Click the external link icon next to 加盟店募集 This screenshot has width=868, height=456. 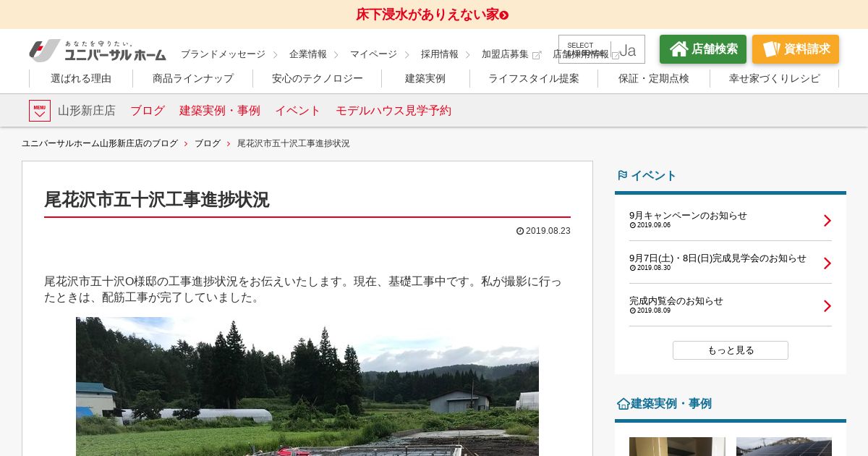[x=537, y=55]
